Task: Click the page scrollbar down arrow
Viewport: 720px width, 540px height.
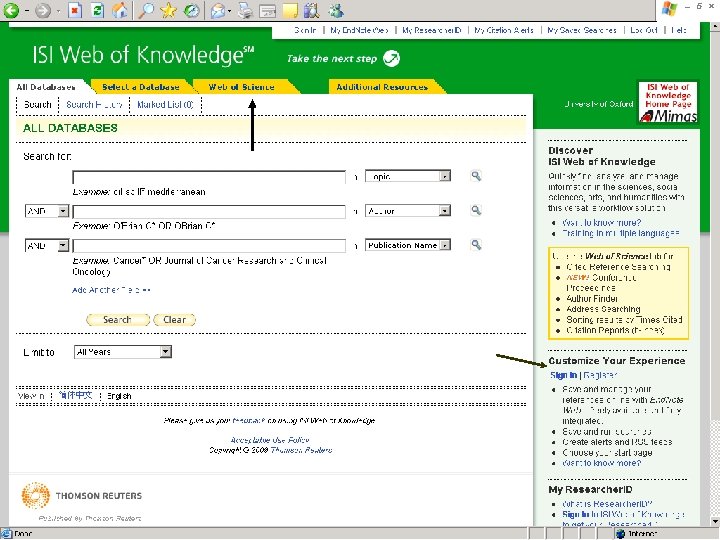Action: (x=715, y=522)
